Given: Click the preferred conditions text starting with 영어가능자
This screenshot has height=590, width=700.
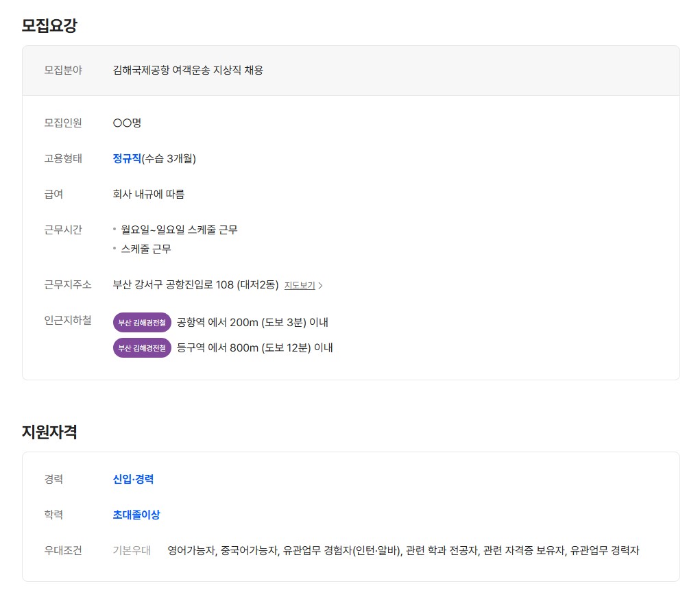Looking at the screenshot, I should (x=403, y=550).
